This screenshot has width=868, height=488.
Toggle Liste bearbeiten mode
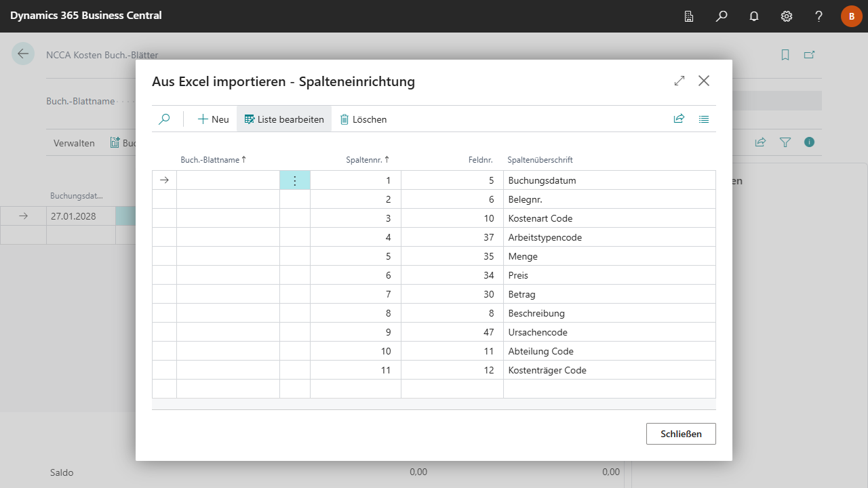pos(284,119)
